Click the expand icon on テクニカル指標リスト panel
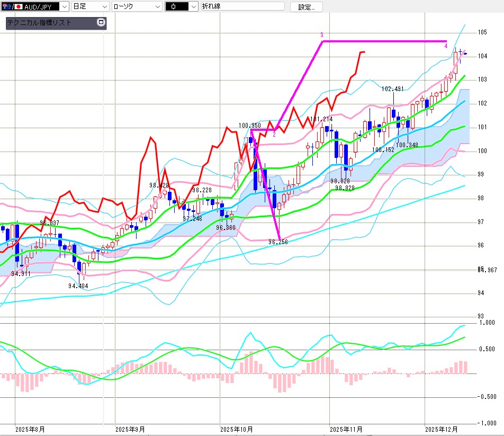This screenshot has width=504, height=436. 101,23
